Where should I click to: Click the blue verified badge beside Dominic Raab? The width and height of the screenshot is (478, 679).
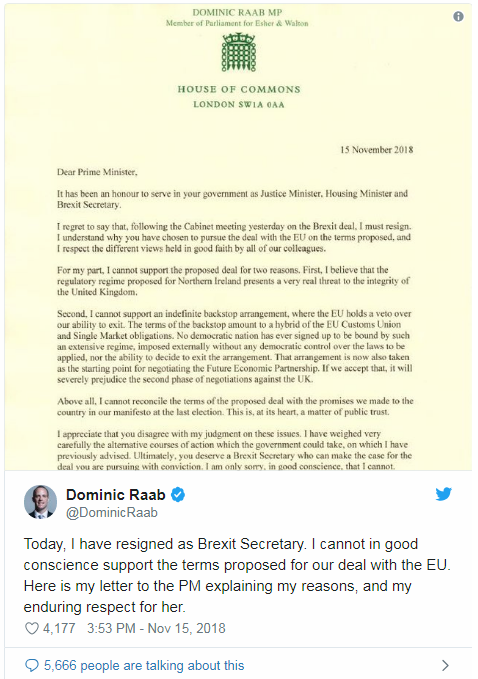[178, 495]
